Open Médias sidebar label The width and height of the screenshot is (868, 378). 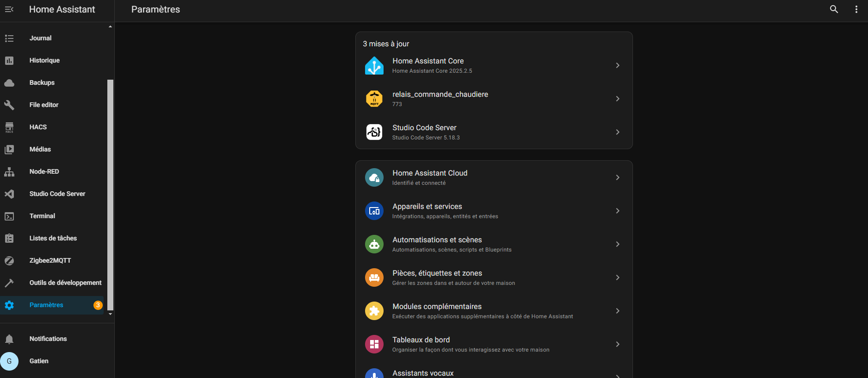click(x=40, y=150)
